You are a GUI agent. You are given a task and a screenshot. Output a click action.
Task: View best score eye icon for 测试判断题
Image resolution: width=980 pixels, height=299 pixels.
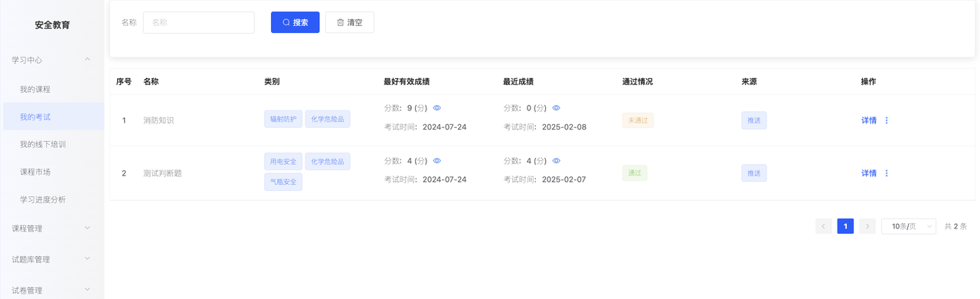(437, 161)
